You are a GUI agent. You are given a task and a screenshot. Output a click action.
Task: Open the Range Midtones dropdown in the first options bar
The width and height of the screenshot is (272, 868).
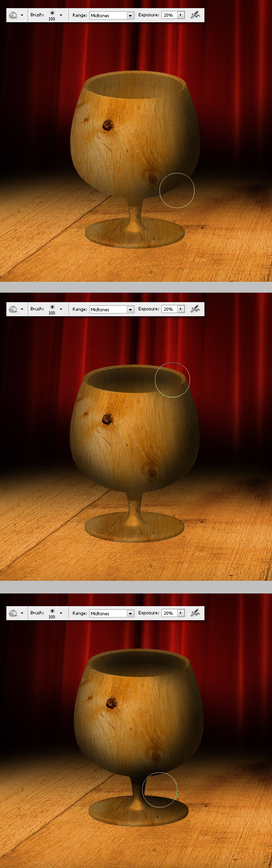pos(112,15)
